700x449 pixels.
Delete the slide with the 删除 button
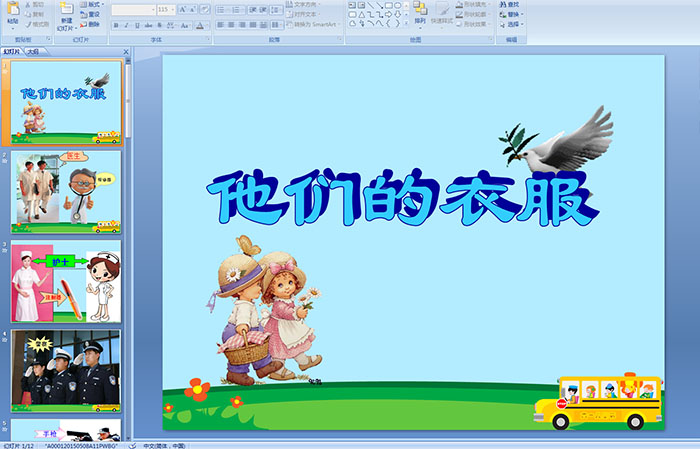[x=91, y=24]
